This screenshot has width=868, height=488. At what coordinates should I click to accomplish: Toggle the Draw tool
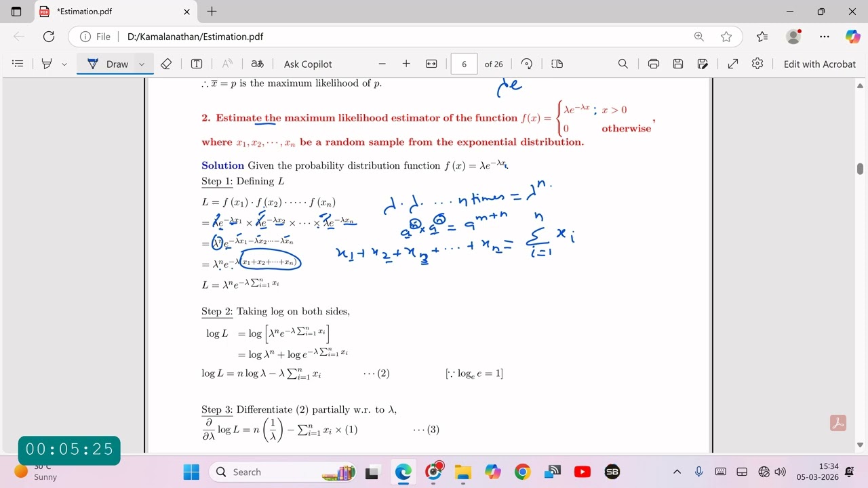(x=107, y=64)
